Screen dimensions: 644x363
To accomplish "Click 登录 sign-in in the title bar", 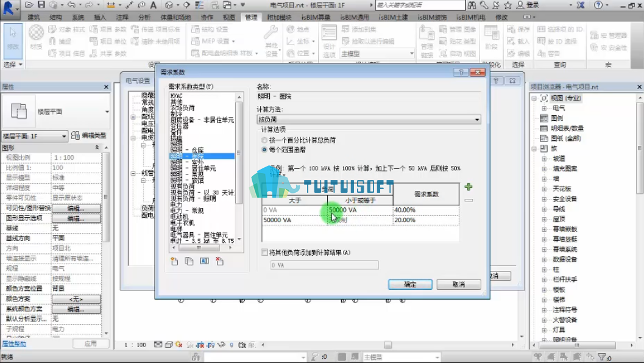I will point(533,5).
